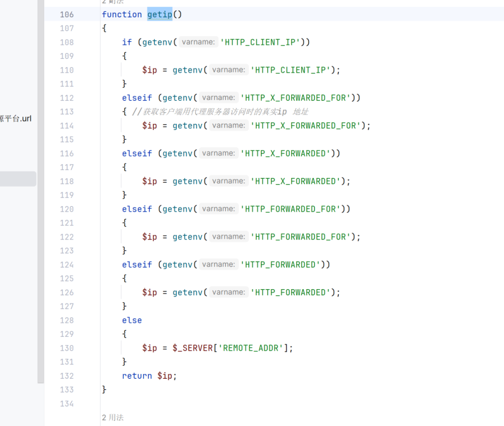This screenshot has height=426, width=504.
Task: Click 'HTTP_X_FORWARDED' string on line 118
Action: point(296,181)
